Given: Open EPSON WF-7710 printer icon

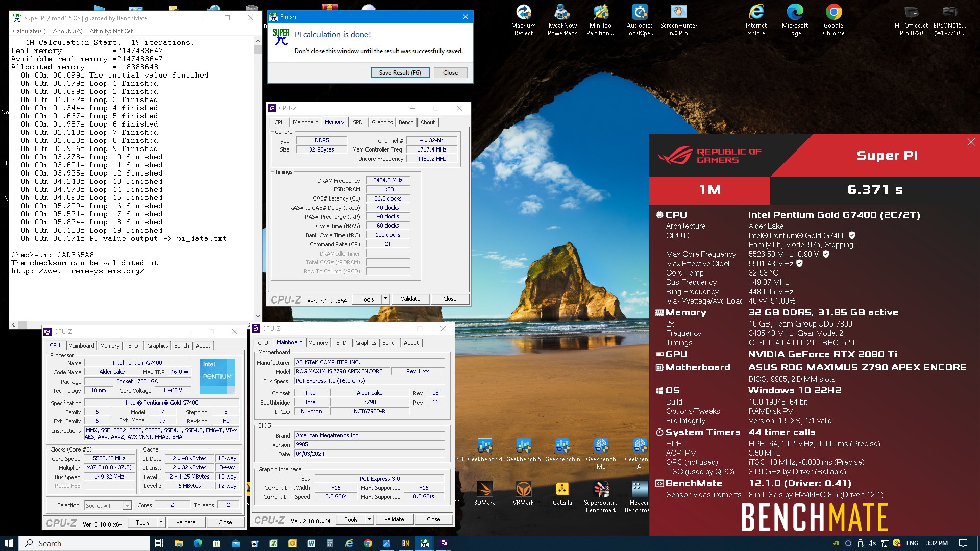Looking at the screenshot, I should pos(950,20).
